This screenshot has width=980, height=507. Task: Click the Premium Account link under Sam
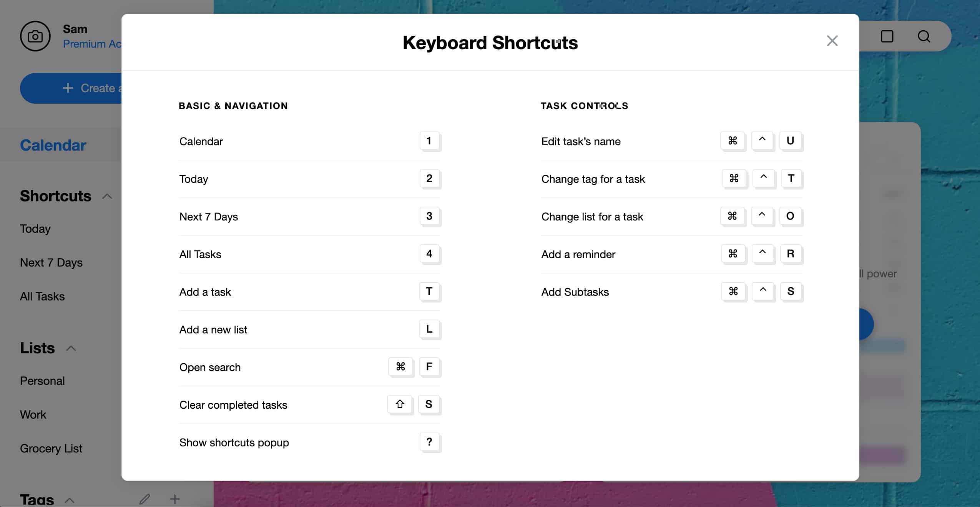tap(92, 44)
